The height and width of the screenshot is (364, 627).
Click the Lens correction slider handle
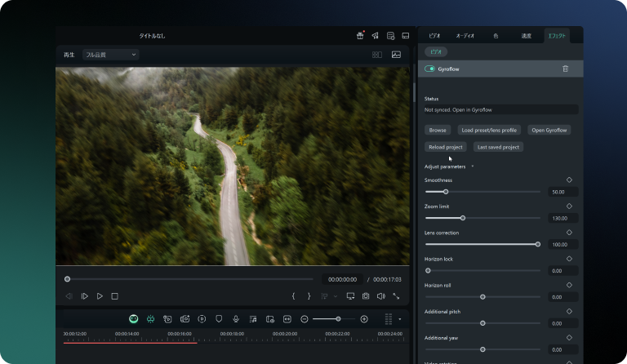538,244
